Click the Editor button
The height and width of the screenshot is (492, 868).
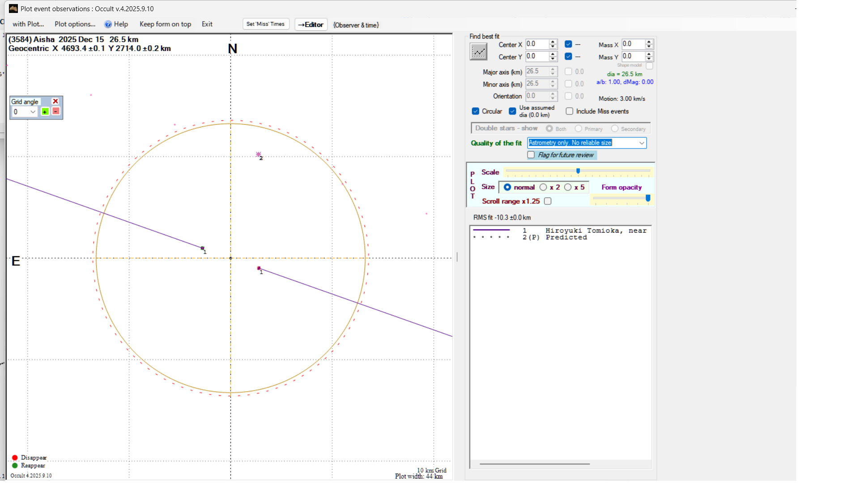pyautogui.click(x=311, y=25)
